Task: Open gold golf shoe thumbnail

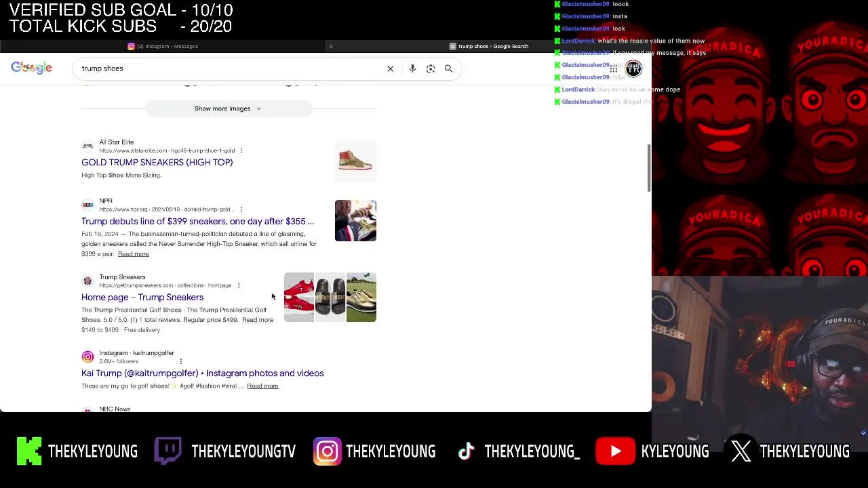Action: (361, 297)
